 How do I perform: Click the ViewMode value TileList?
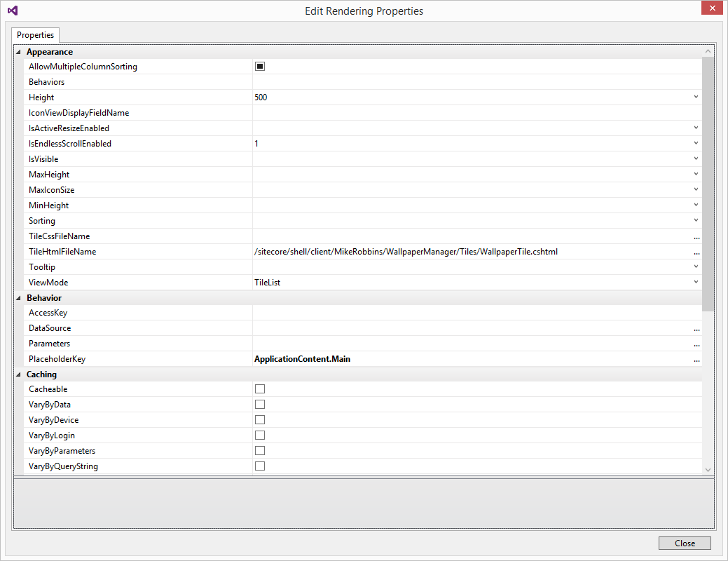(x=268, y=282)
